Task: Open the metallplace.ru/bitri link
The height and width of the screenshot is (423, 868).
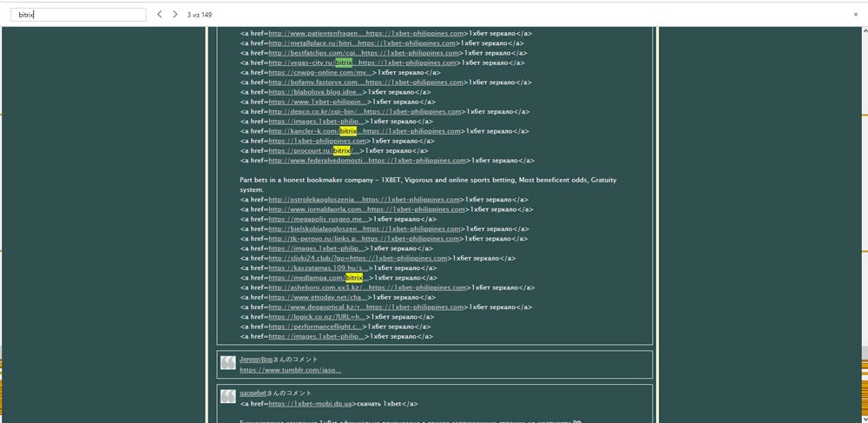Action: tap(362, 43)
